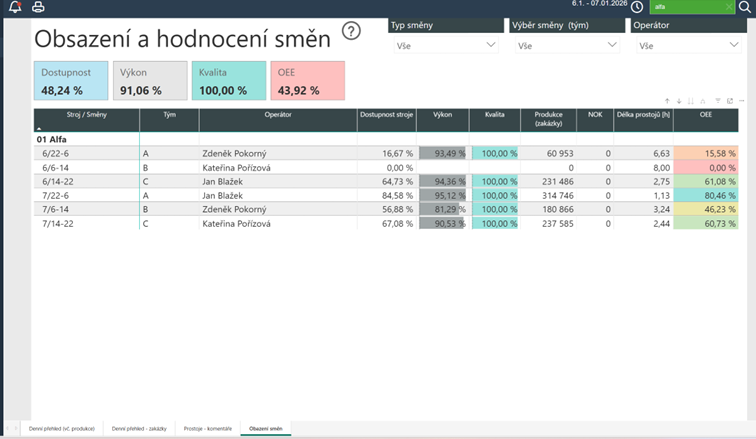
Task: Select shift row 6/14-22
Action: point(386,182)
